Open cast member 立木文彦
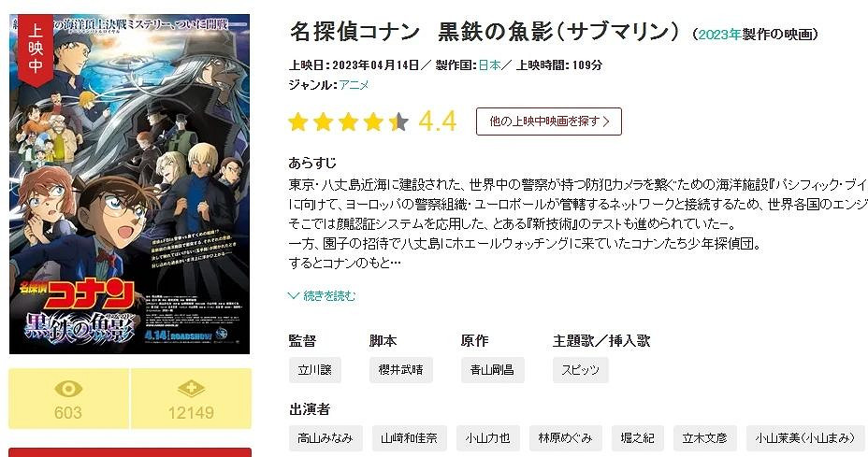This screenshot has width=868, height=457. (704, 438)
